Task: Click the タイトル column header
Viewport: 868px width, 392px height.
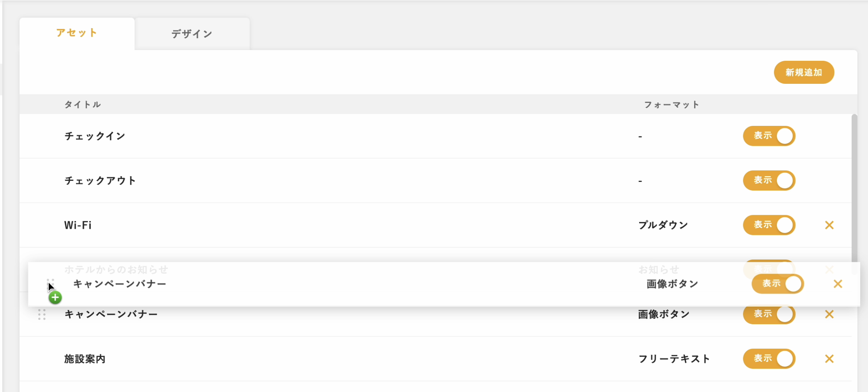Action: pos(83,104)
